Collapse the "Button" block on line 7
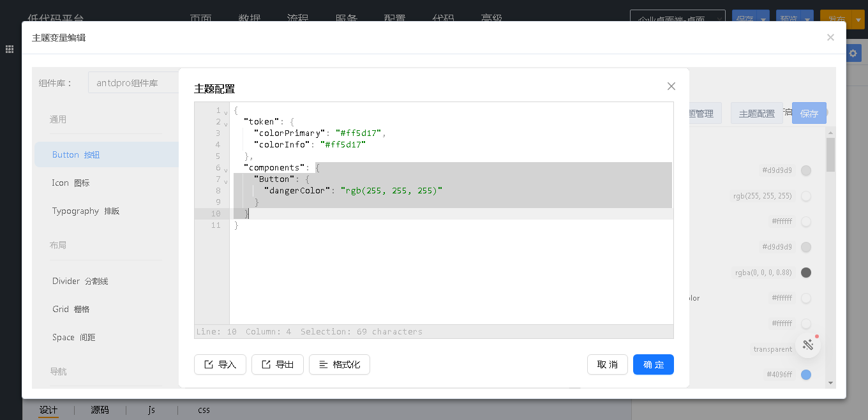868x420 pixels. [225, 181]
